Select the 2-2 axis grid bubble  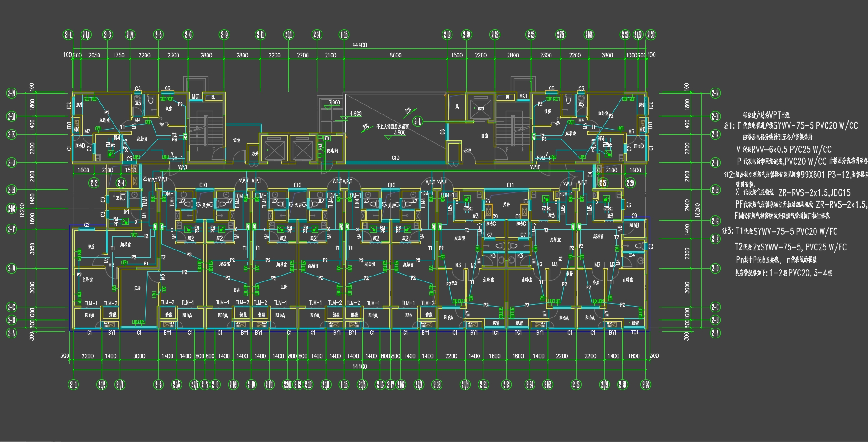click(94, 183)
